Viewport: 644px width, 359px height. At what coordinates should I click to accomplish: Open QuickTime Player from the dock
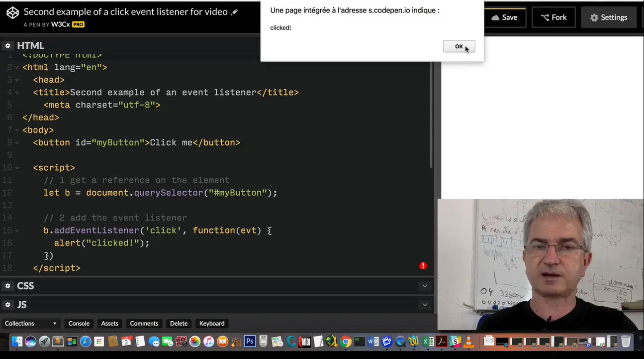pyautogui.click(x=400, y=342)
